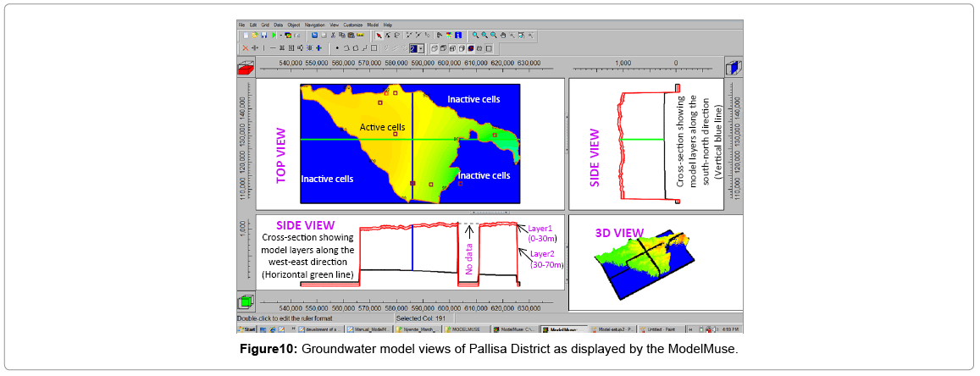Click the Save floppy disk icon
Viewport: 980px width, 376px height.
[x=263, y=36]
